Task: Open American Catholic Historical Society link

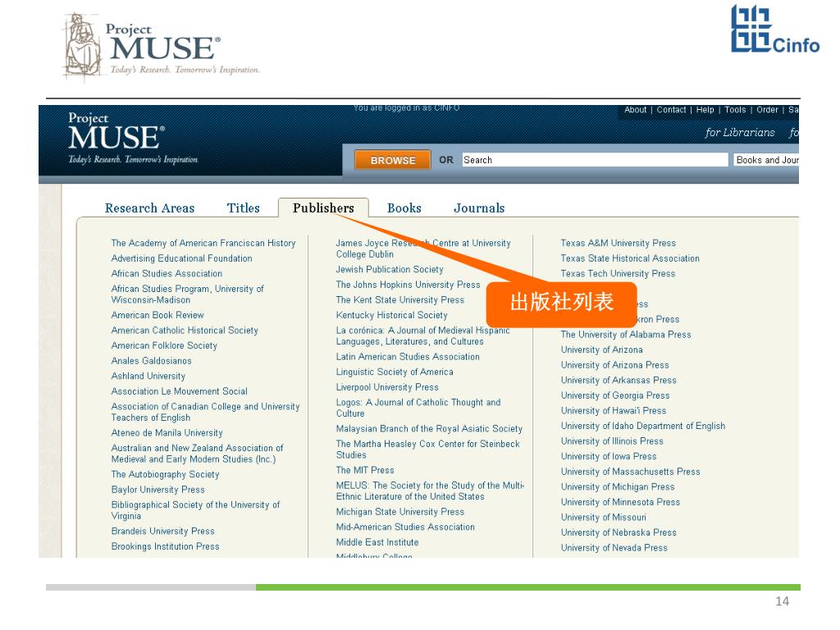Action: click(x=185, y=331)
